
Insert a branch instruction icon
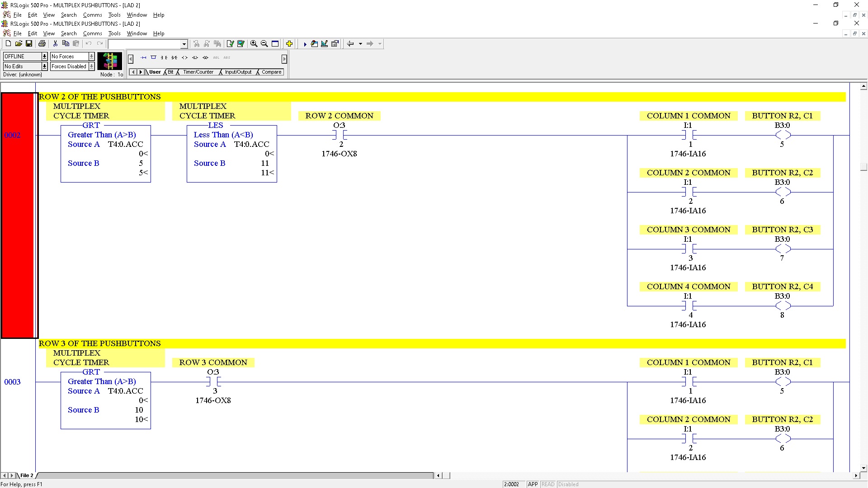pos(153,57)
